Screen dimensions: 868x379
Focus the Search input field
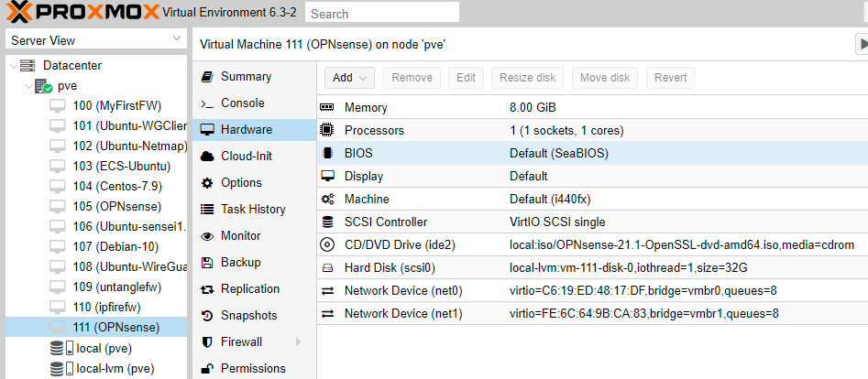[382, 13]
